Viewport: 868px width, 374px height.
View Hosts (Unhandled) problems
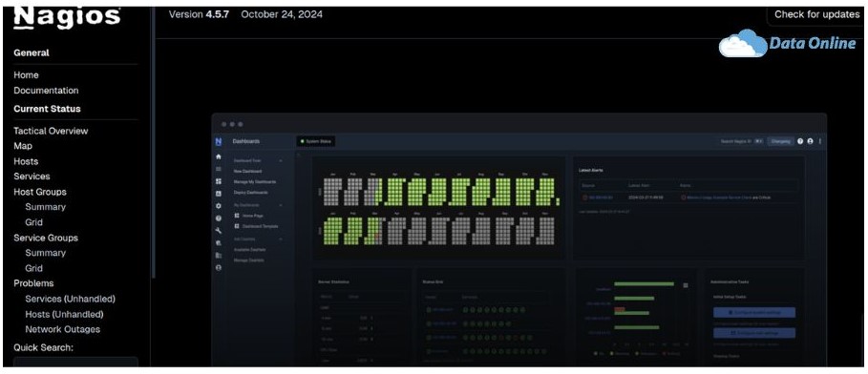(x=64, y=314)
